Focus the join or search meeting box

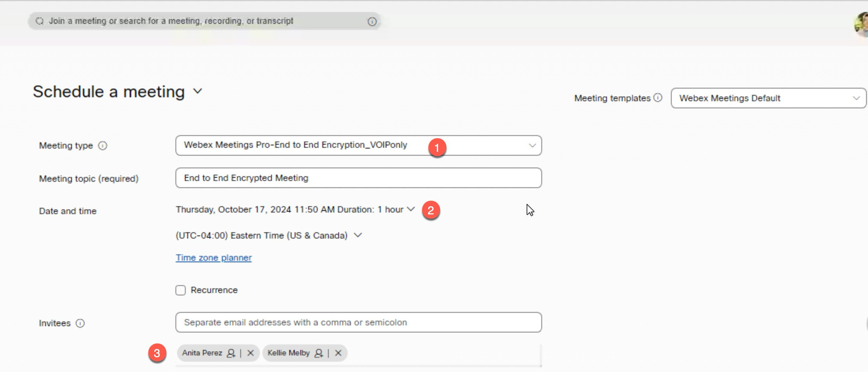tap(202, 21)
